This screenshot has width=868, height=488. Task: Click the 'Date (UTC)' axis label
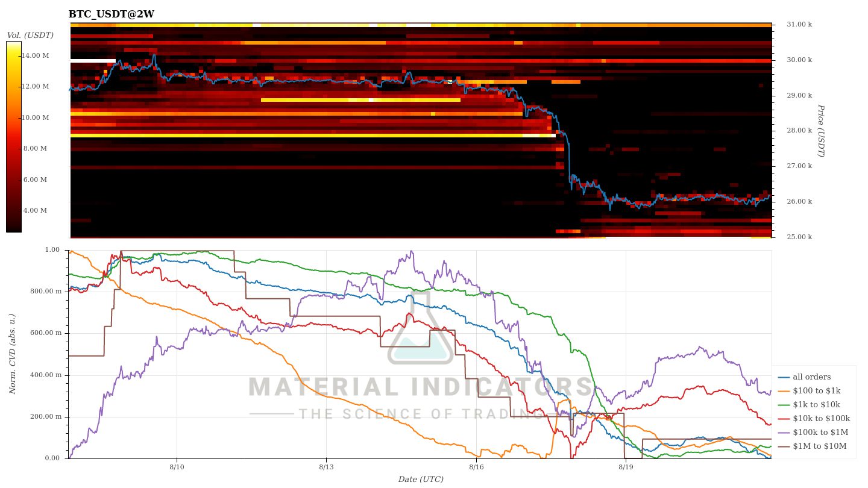coord(421,480)
